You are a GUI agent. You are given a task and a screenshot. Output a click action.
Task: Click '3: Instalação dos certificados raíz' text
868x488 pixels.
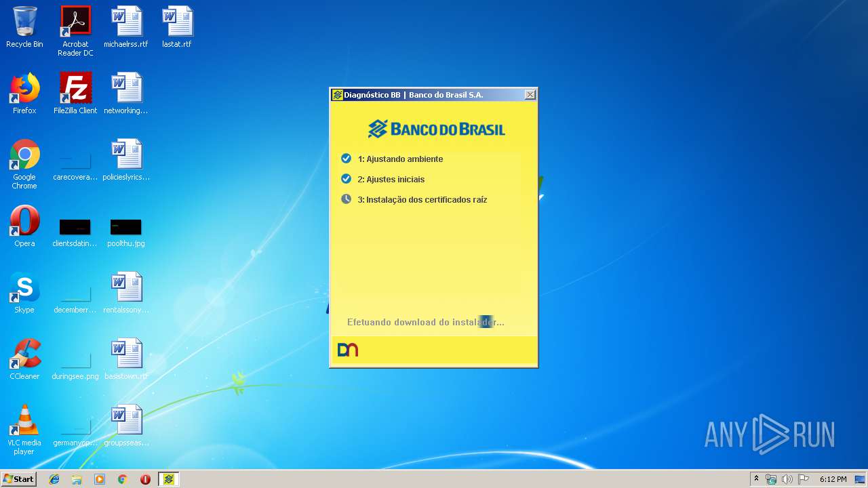click(x=422, y=200)
